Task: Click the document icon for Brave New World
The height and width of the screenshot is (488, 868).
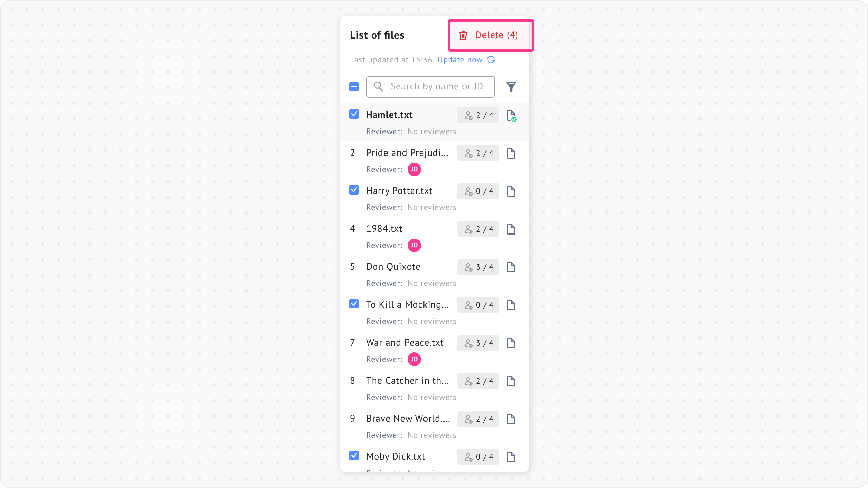Action: click(511, 419)
